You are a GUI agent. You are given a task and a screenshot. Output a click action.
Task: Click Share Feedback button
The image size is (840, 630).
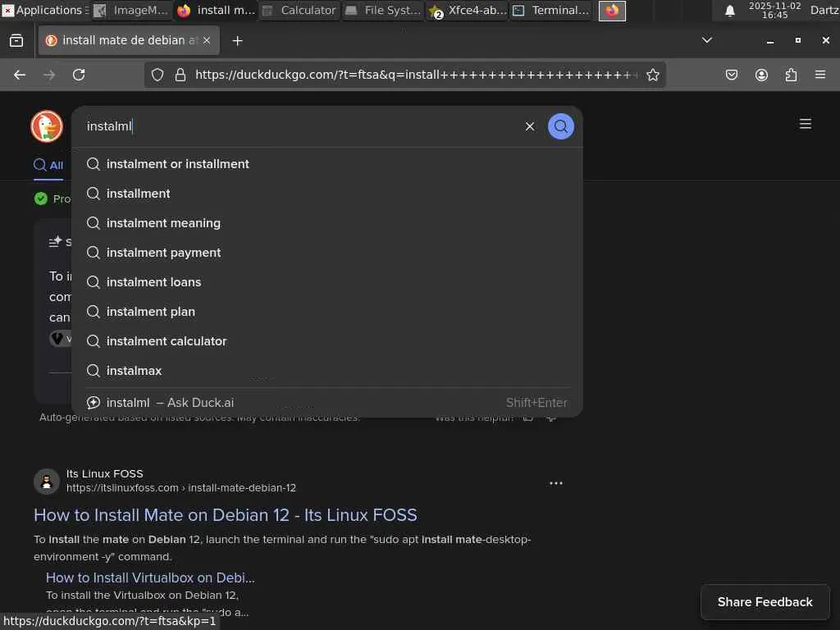click(x=765, y=602)
